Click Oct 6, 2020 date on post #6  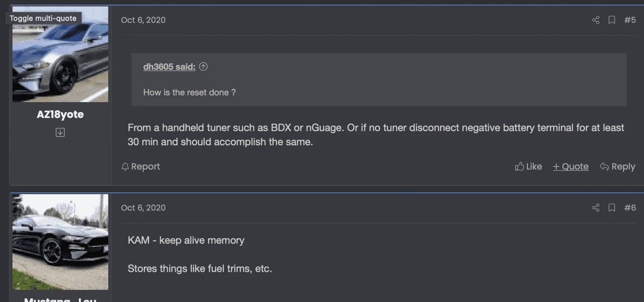coord(143,208)
